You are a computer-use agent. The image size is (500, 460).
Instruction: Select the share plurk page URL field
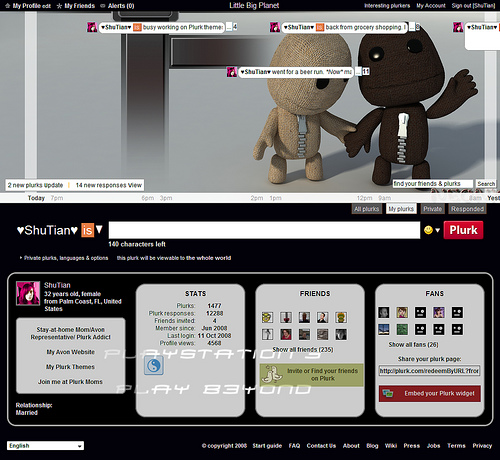[x=429, y=371]
